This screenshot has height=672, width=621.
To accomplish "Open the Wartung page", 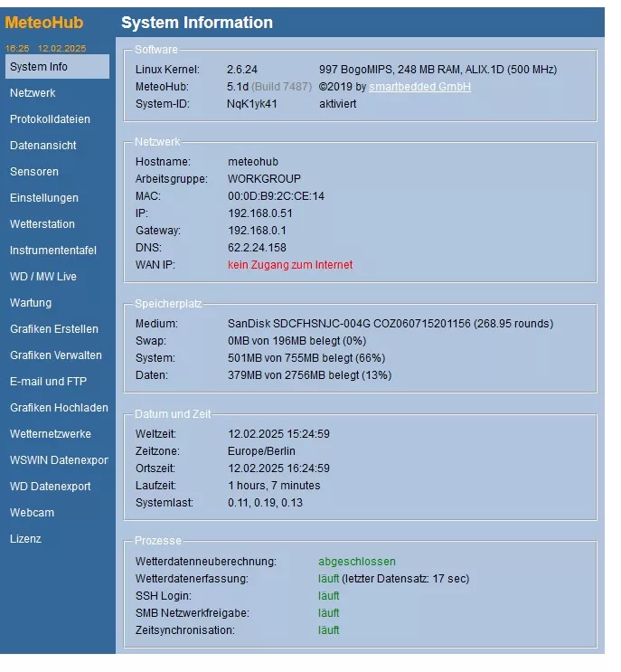I will 31,303.
